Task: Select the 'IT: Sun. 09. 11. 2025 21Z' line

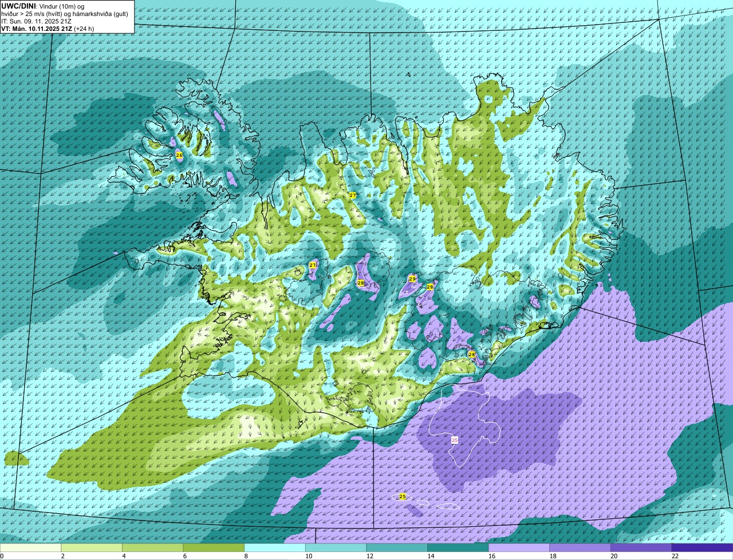Action: 36,21
